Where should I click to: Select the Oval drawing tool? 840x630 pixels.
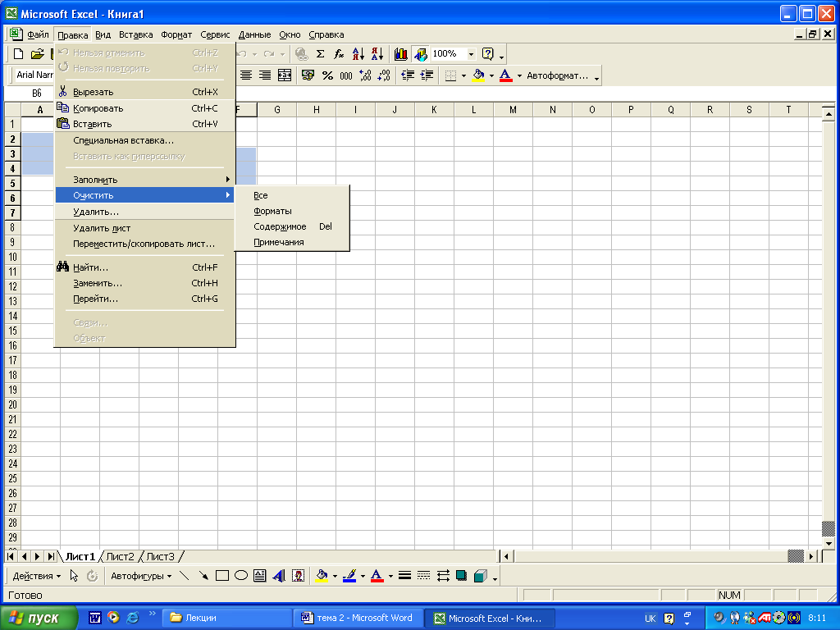[x=241, y=576]
